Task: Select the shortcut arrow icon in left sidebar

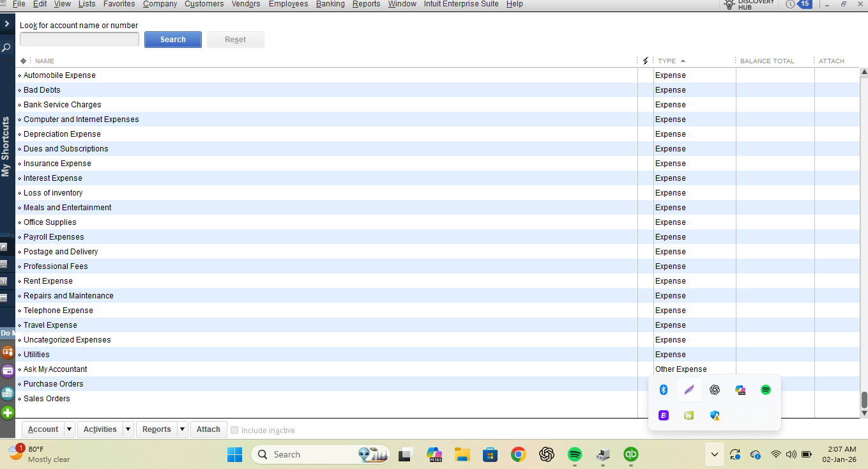Action: coord(4,247)
